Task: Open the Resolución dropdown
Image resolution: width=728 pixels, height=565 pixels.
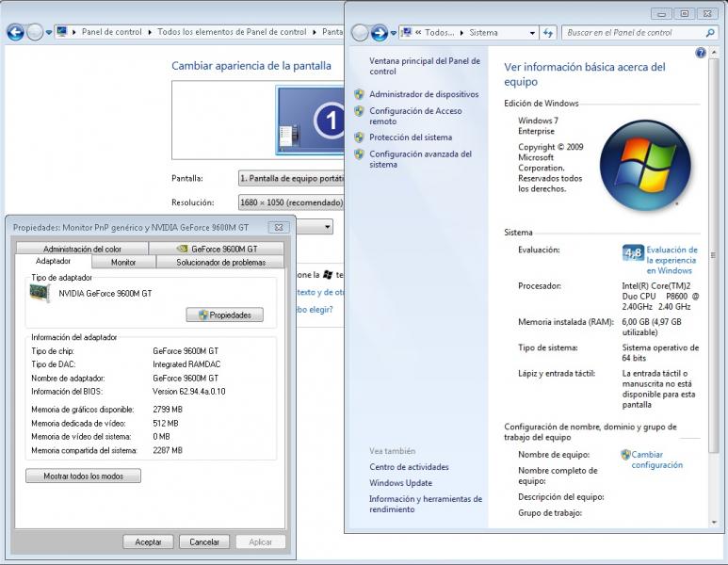Action: [x=291, y=202]
